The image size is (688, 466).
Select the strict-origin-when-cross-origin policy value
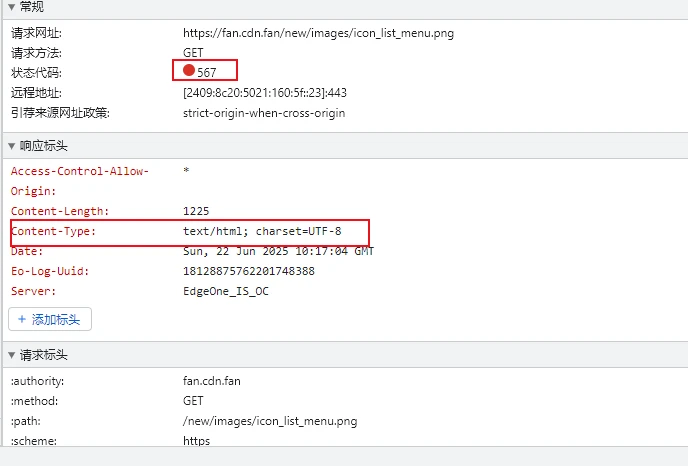264,113
